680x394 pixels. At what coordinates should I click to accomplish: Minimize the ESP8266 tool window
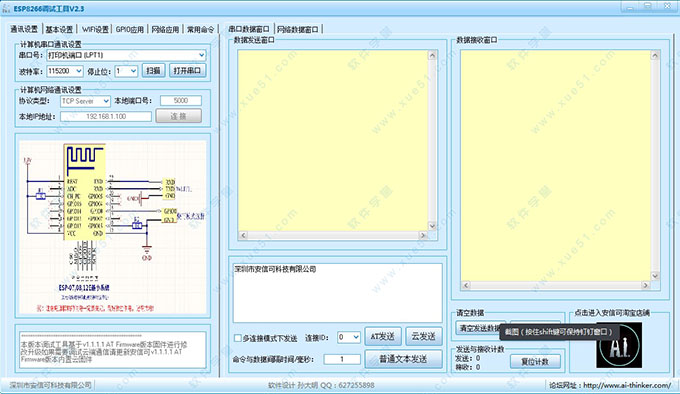coord(630,7)
